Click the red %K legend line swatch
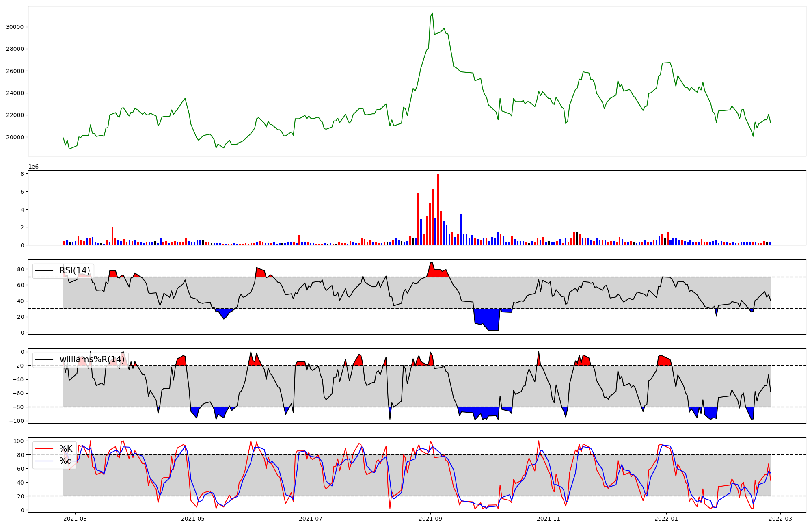 pos(44,449)
